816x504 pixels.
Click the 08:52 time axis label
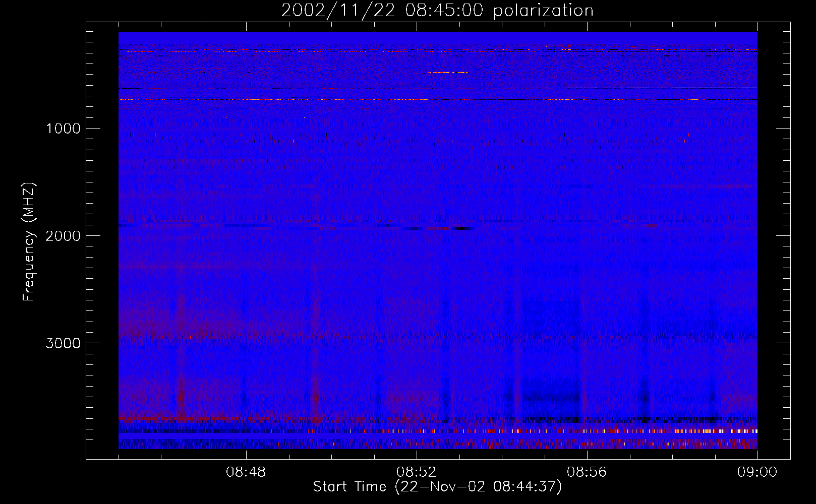pos(417,472)
